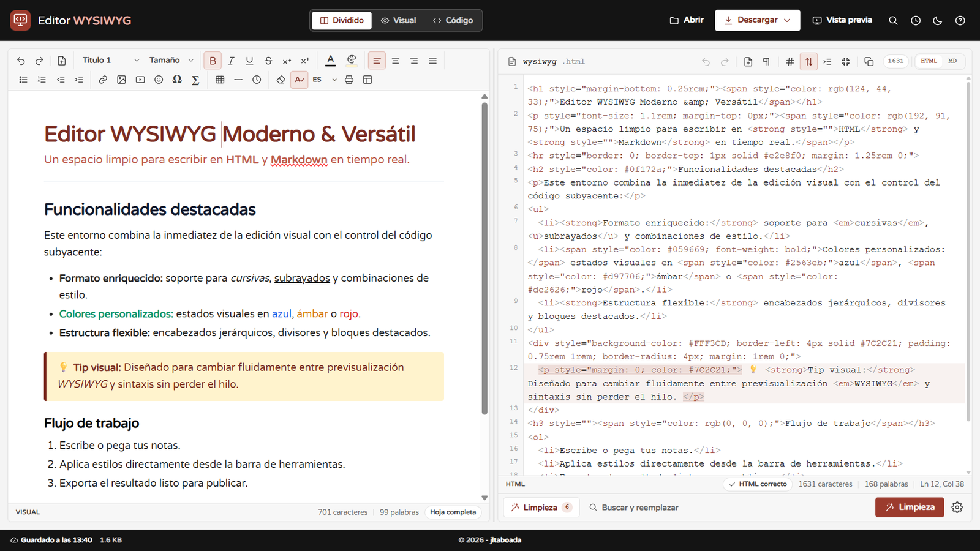Open Buscar y reemplazar
Viewport: 980px width, 551px height.
[x=634, y=508]
